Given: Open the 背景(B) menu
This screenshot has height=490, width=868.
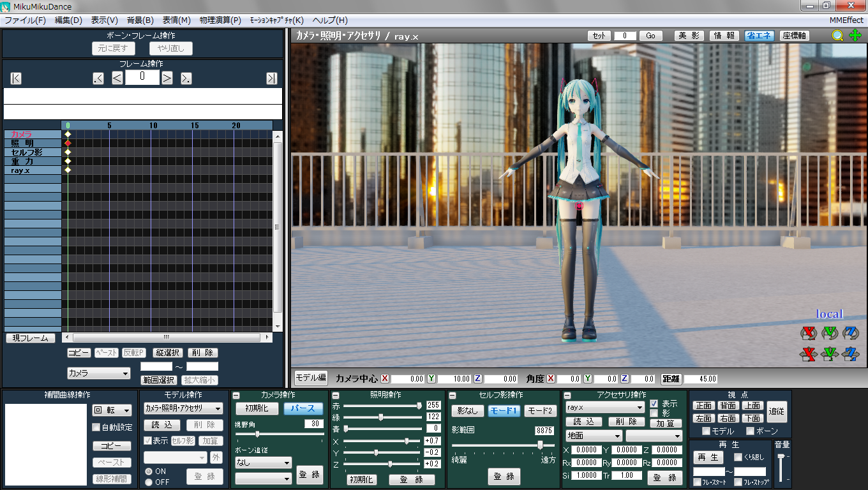Looking at the screenshot, I should 140,20.
